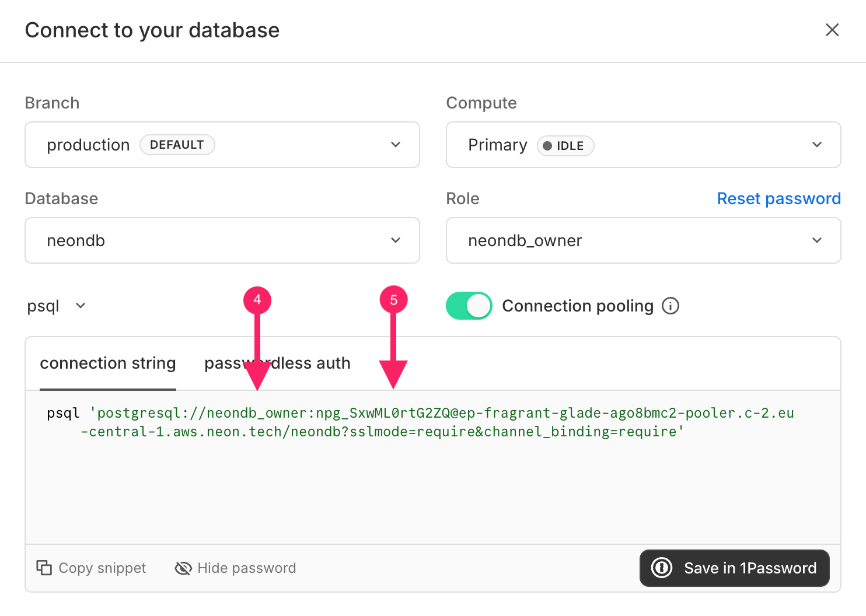Expand the Role dropdown showing neondb_owner
866x616 pixels.
click(643, 240)
